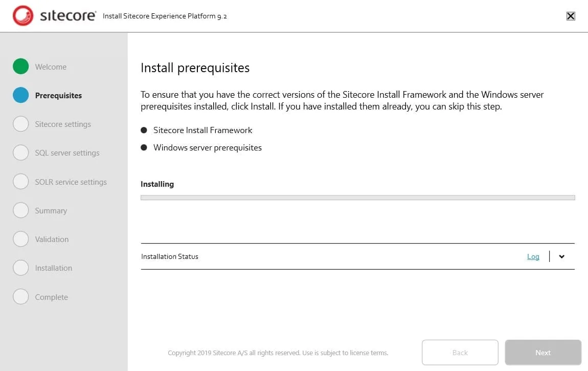
Task: Click the Sitecore settings step circle
Action: [x=20, y=124]
